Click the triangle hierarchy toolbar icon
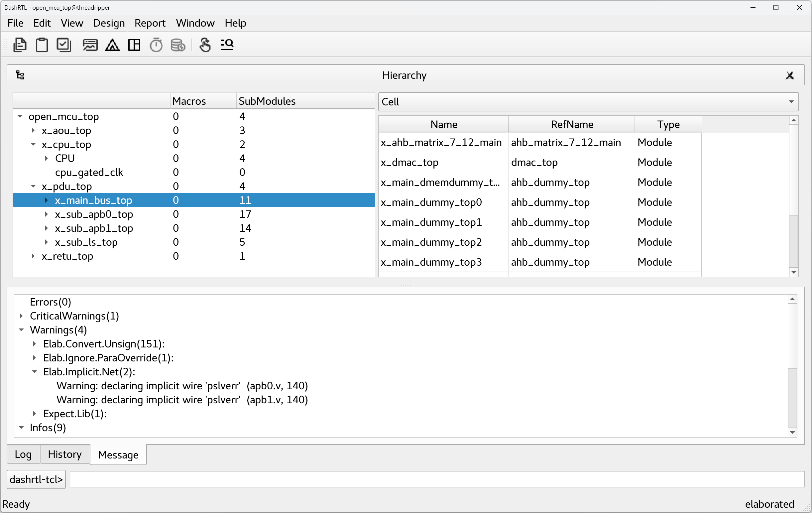The height and width of the screenshot is (513, 812). point(112,45)
